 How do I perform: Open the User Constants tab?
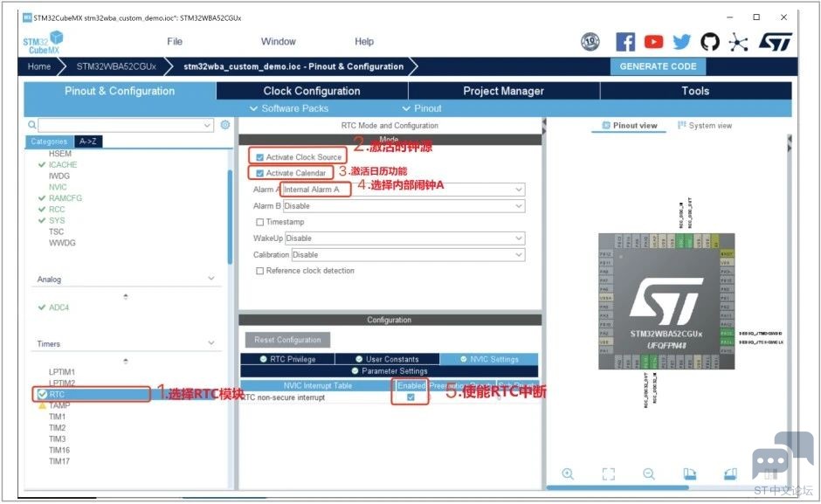click(387, 359)
